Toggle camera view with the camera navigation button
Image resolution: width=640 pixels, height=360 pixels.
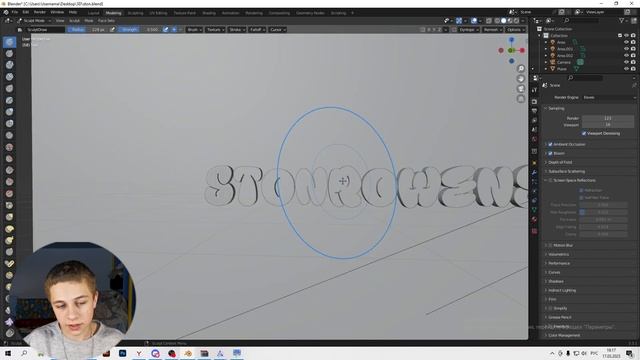pyautogui.click(x=521, y=89)
